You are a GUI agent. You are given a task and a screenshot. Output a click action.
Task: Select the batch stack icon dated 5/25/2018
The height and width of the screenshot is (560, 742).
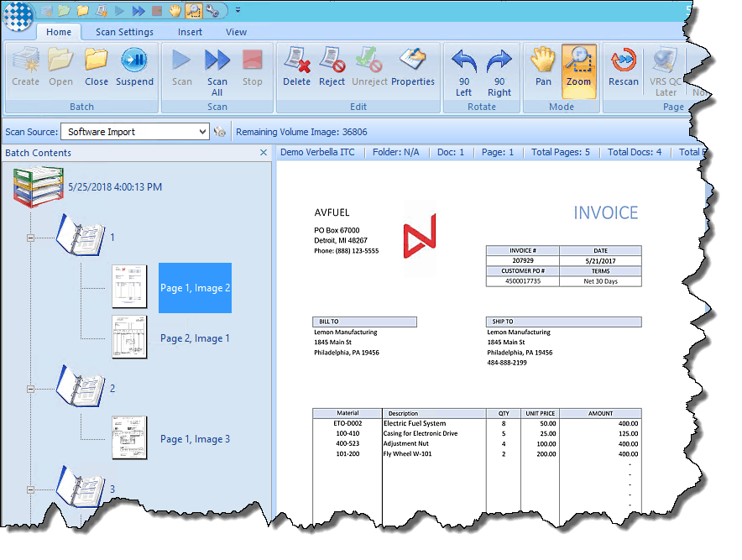pos(38,187)
